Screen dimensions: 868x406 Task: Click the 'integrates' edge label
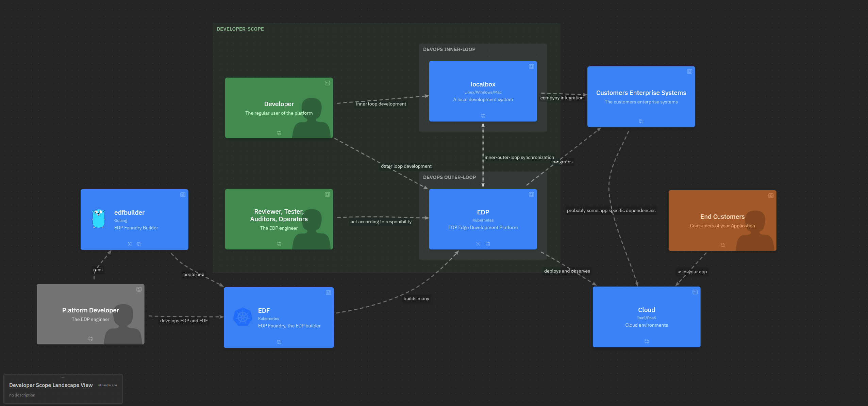(562, 162)
